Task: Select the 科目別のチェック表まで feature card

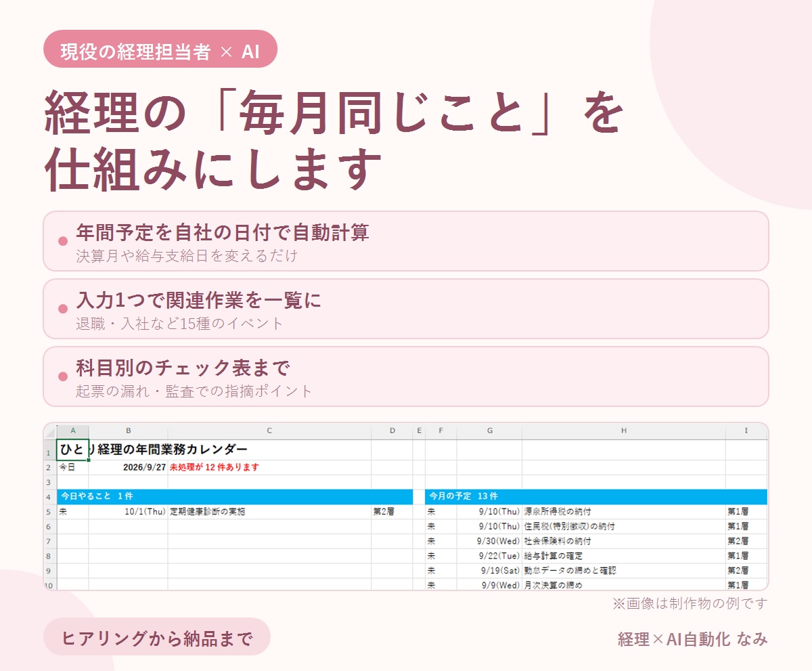Action: coord(406,376)
